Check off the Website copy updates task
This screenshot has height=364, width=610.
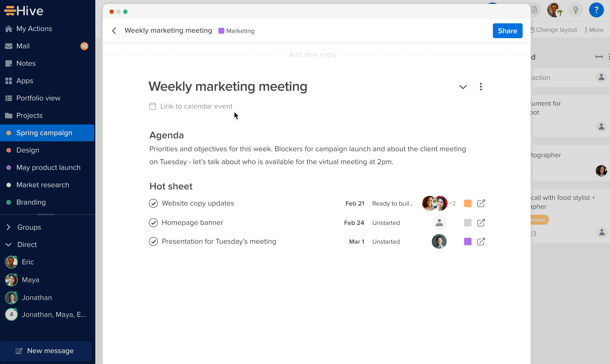tap(153, 203)
